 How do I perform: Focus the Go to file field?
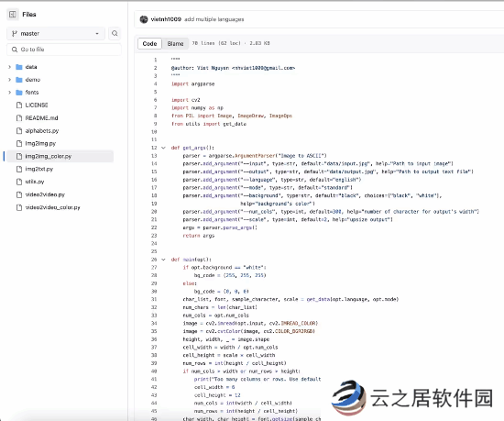64,50
